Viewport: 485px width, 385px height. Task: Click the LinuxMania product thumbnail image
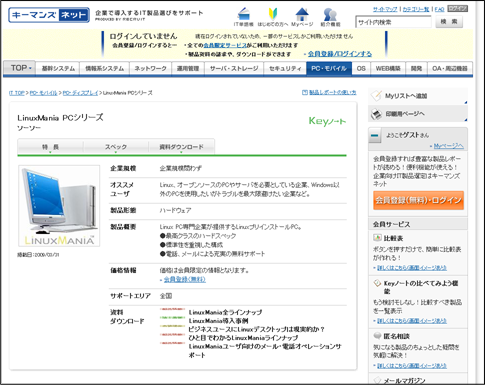pos(59,206)
